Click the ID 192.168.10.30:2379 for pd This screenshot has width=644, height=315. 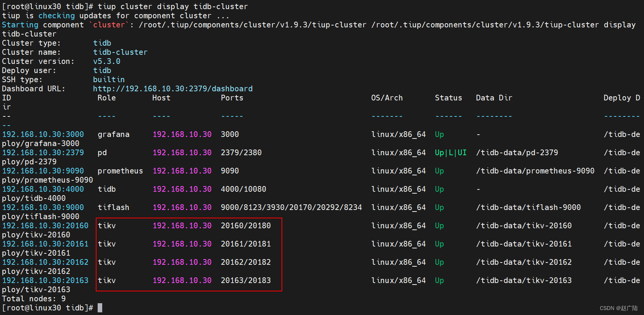43,153
